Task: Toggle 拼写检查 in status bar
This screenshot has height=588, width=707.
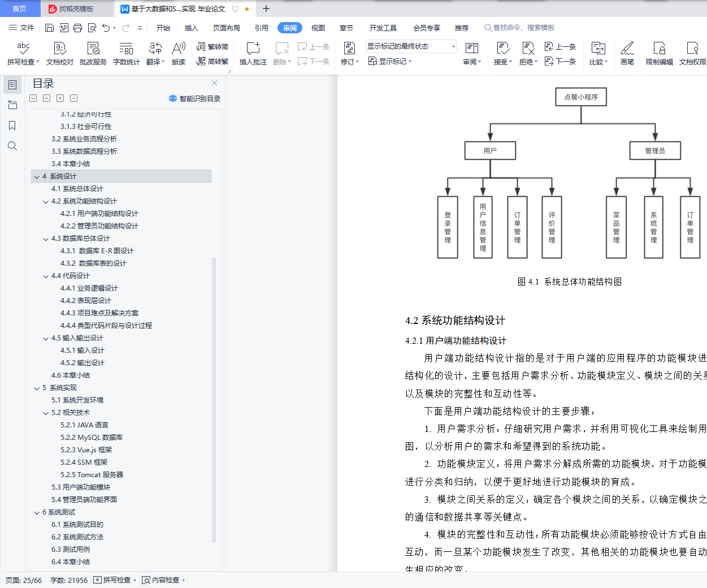Action: click(115, 580)
